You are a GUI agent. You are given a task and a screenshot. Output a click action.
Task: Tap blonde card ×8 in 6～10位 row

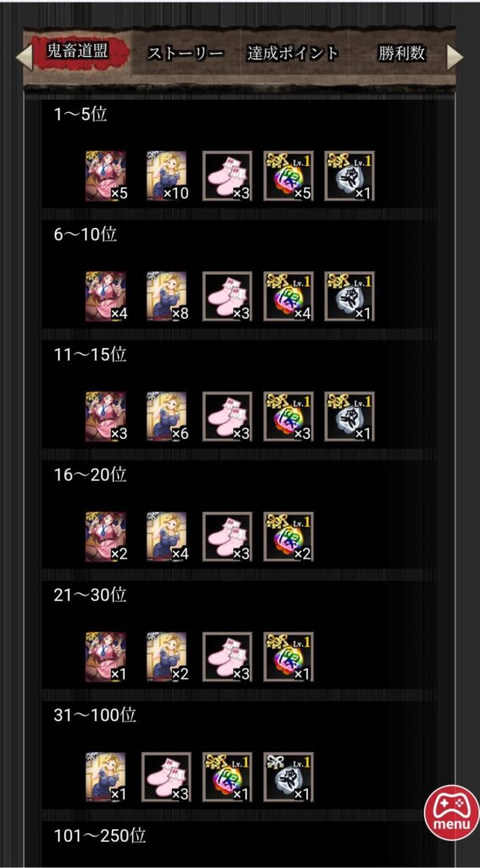click(167, 296)
